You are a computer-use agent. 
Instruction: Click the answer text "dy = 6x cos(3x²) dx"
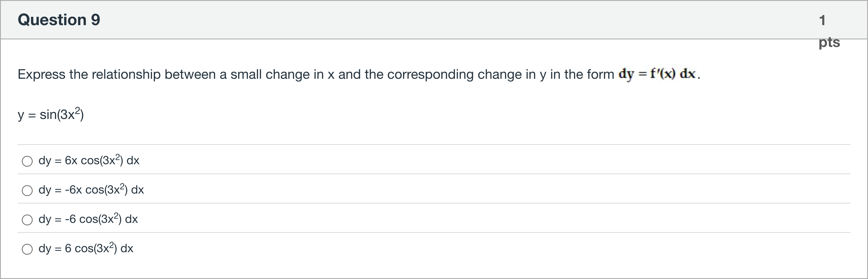tap(89, 160)
